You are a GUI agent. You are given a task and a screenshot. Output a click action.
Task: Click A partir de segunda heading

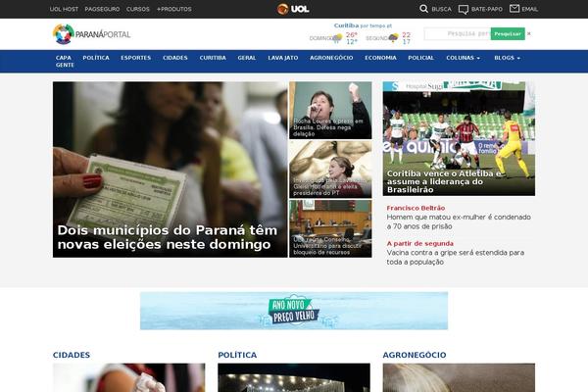(420, 243)
